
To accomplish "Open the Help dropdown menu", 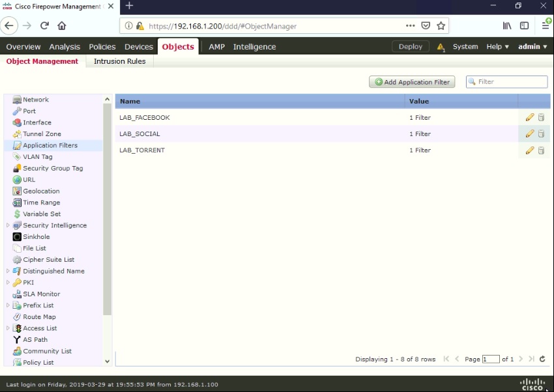I will [x=497, y=47].
